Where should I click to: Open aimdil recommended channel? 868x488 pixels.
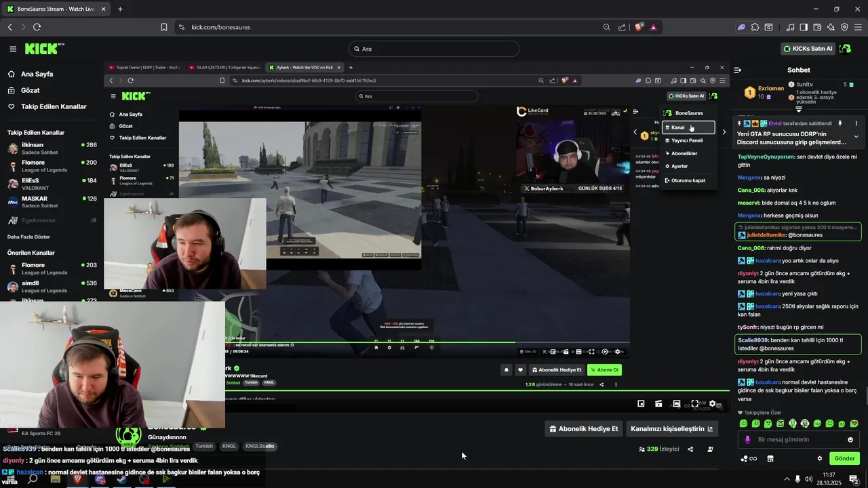(52, 286)
